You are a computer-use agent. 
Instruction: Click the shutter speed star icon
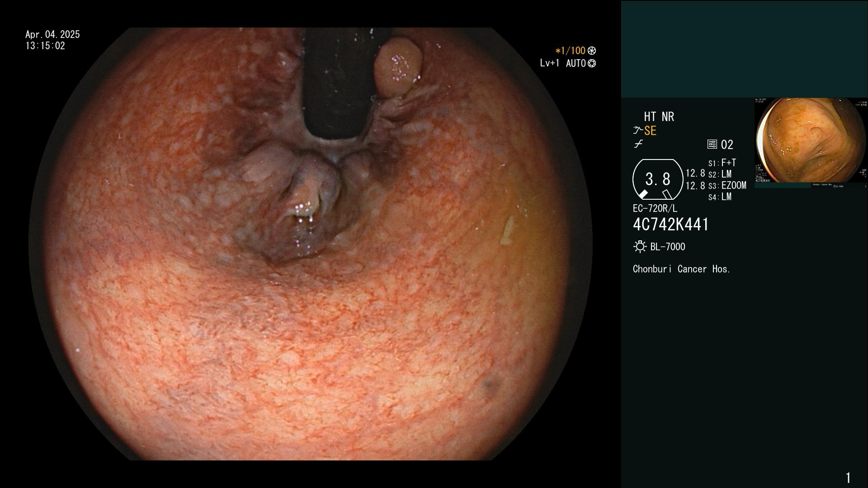point(592,51)
